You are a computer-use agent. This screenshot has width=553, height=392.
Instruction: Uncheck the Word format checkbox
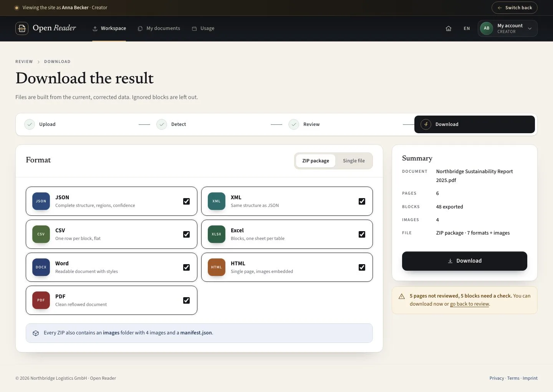click(186, 267)
